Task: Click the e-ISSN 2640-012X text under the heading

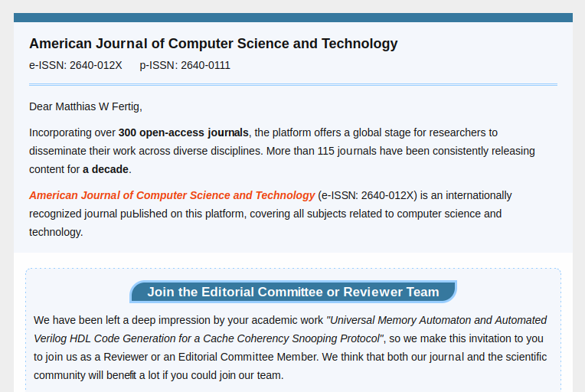Action: (x=75, y=65)
